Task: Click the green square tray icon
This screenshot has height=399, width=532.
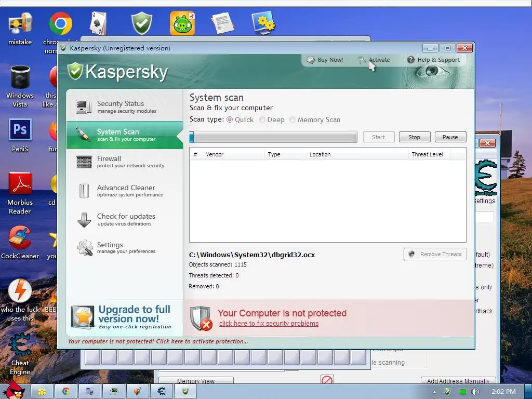Action: point(462,392)
